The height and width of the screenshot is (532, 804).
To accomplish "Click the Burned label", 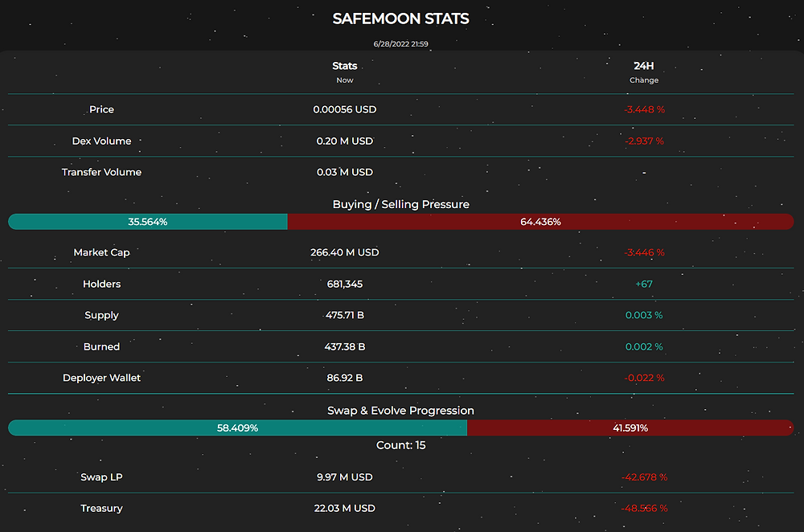I will click(x=101, y=347).
